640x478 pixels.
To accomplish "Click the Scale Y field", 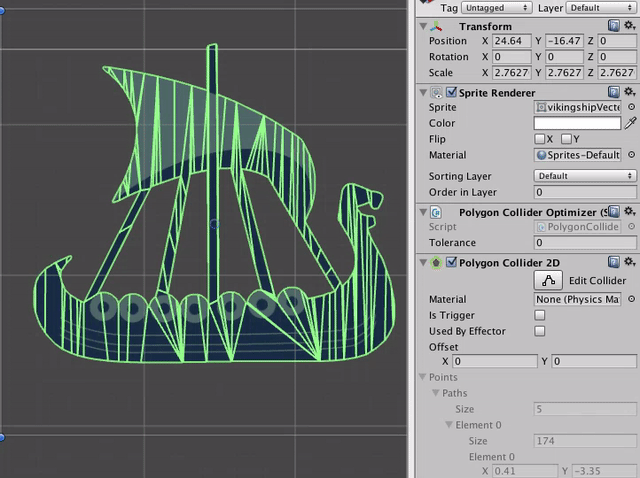I will click(x=564, y=73).
